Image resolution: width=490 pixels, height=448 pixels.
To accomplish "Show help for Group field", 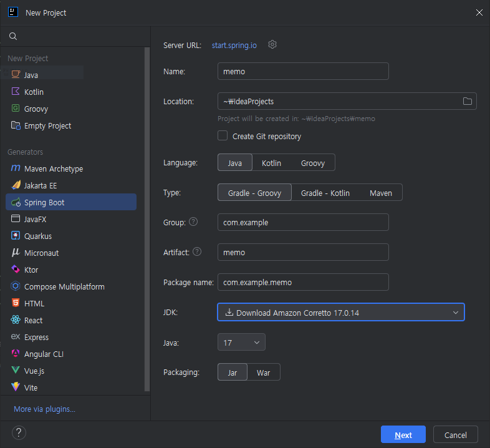I will 193,222.
